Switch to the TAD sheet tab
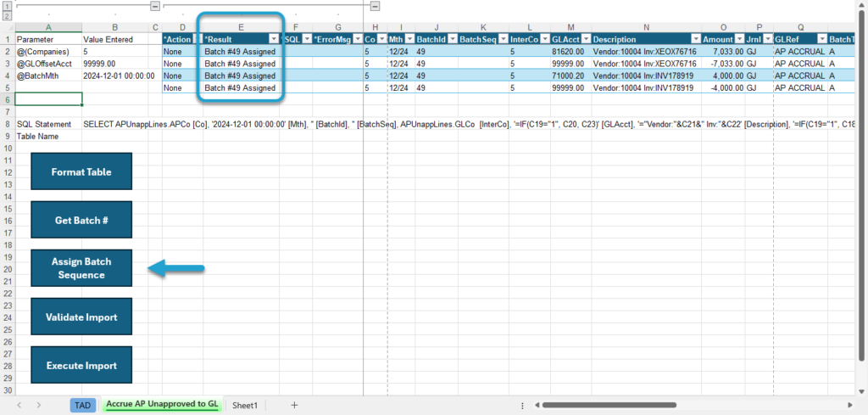Image resolution: width=868 pixels, height=415 pixels. point(82,405)
